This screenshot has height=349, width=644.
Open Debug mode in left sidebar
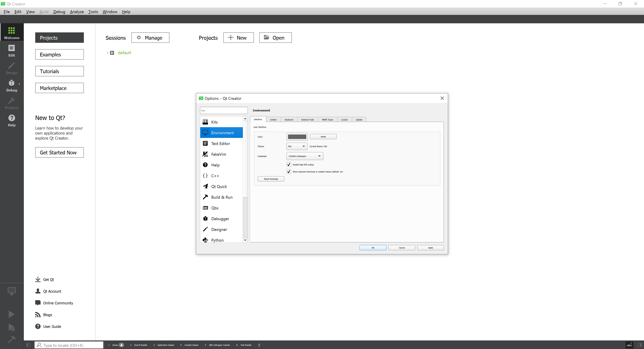(x=12, y=86)
